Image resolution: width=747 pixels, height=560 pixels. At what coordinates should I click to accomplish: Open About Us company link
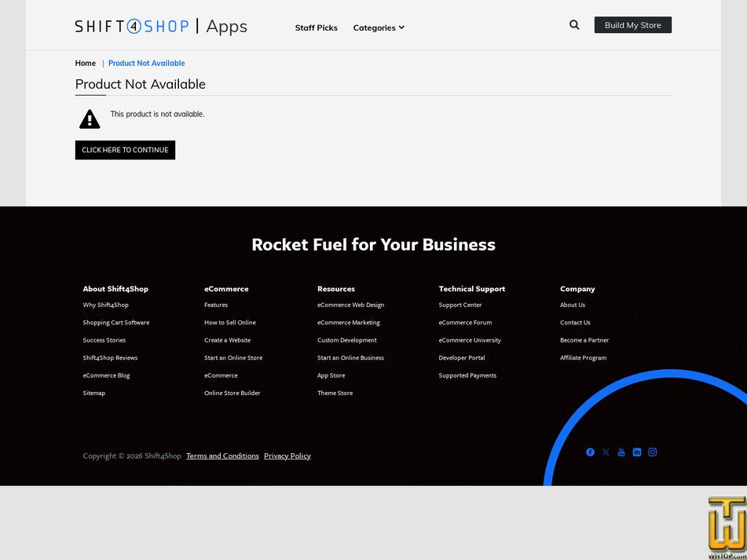573,305
